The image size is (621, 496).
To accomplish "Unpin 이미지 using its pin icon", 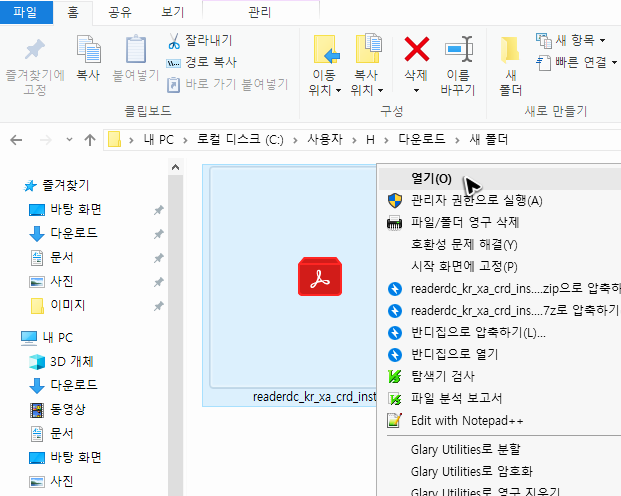I will click(159, 306).
